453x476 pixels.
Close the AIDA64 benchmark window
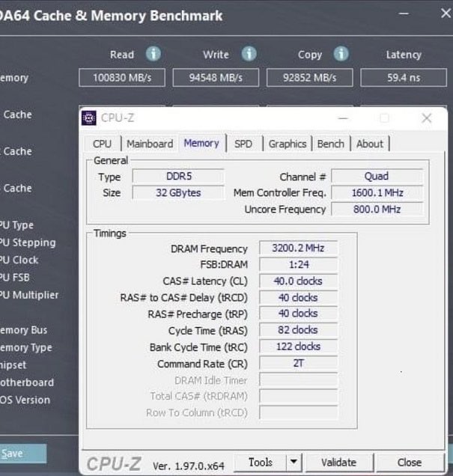click(x=446, y=13)
